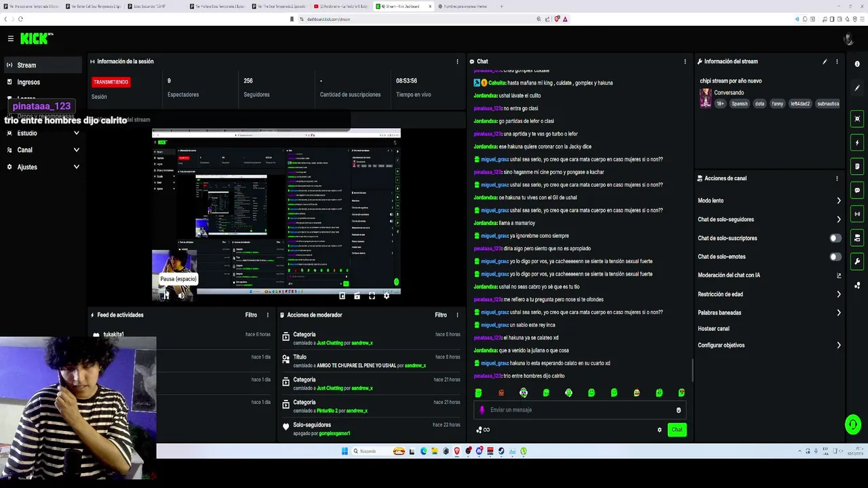
Task: Toggle the session info broadcast icon
Action: (857, 214)
